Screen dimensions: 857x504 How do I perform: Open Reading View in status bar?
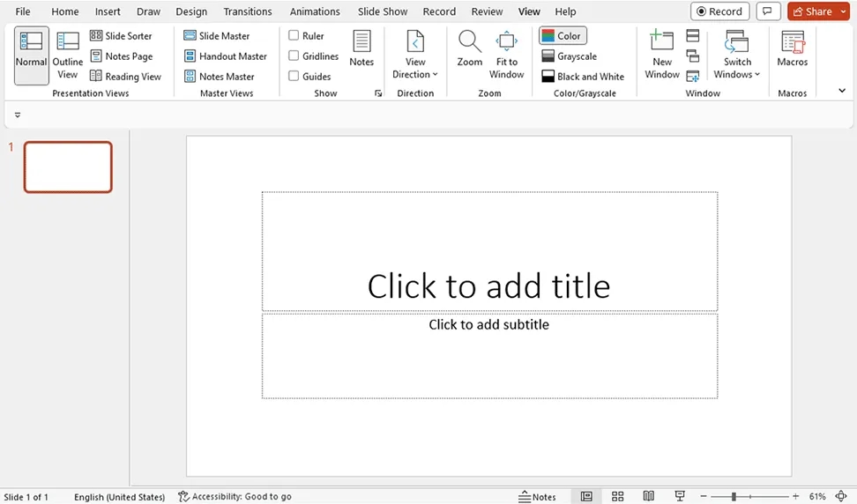(x=649, y=496)
